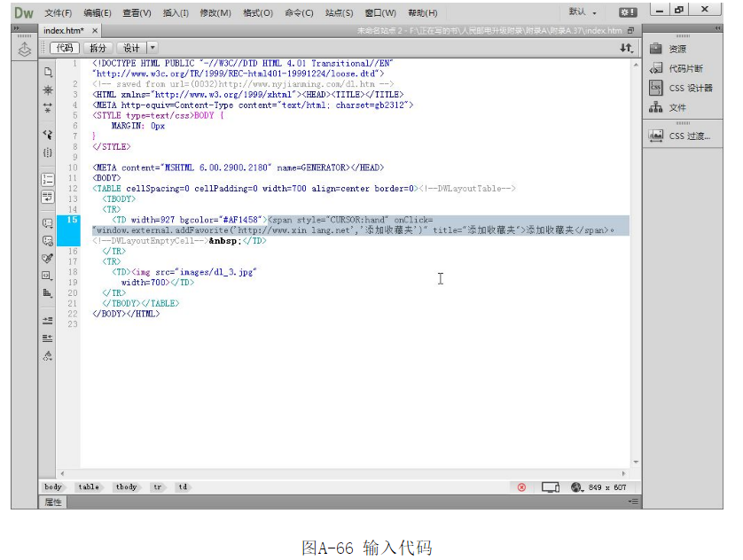Viewport: 743px width, 560px height.
Task: Open the 资源 (Assets) panel
Action: [x=677, y=49]
